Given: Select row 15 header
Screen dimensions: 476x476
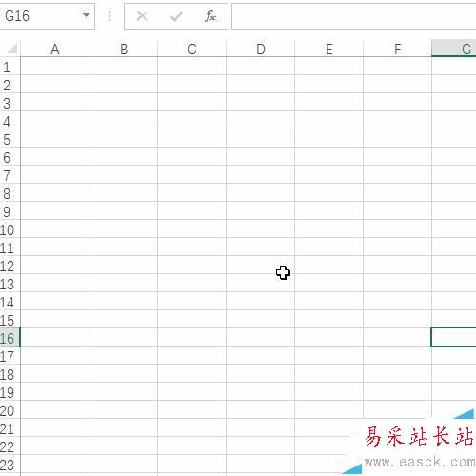Looking at the screenshot, I should pyautogui.click(x=10, y=320).
